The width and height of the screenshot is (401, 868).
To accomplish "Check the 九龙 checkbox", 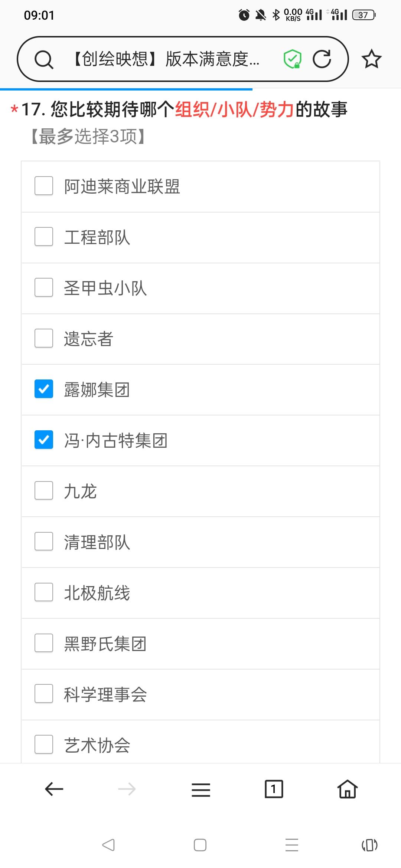I will pyautogui.click(x=44, y=491).
